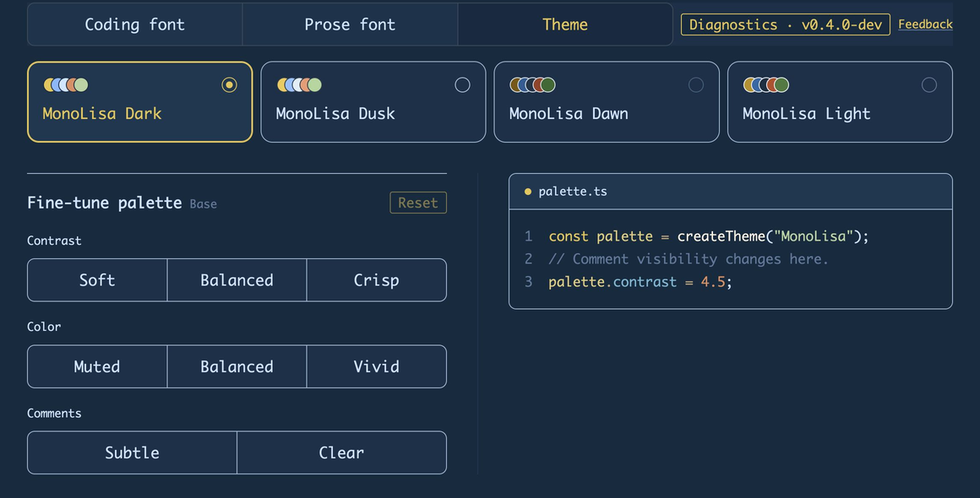Select MonoLisa Dusk radio button

pos(462,85)
